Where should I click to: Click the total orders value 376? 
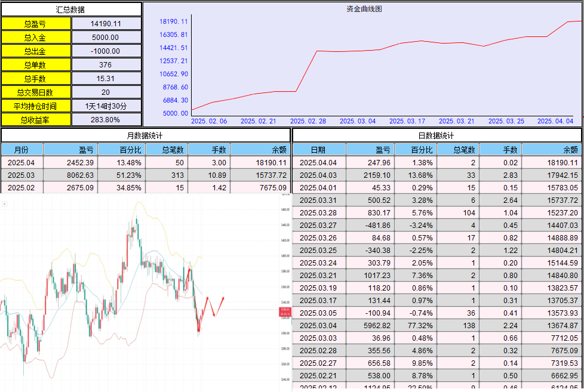(x=106, y=65)
